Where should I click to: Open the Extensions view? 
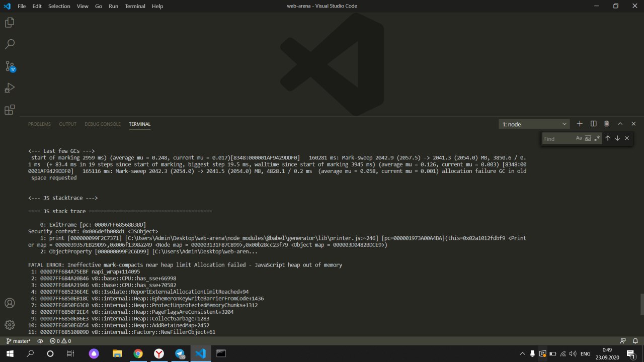10,110
